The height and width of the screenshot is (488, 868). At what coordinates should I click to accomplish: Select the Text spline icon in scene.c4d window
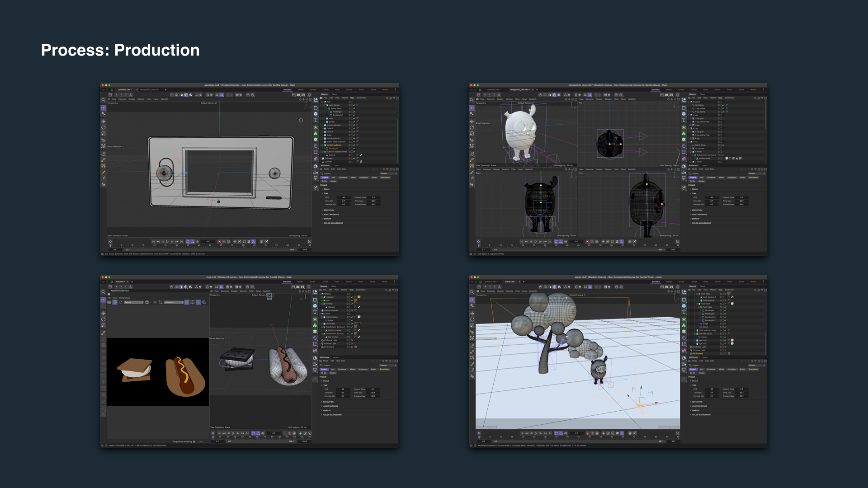point(684,312)
